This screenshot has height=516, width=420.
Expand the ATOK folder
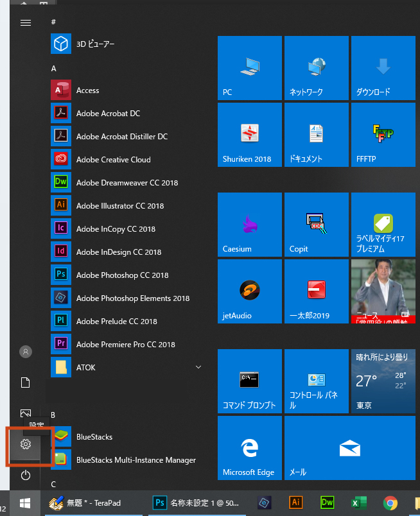pos(127,367)
